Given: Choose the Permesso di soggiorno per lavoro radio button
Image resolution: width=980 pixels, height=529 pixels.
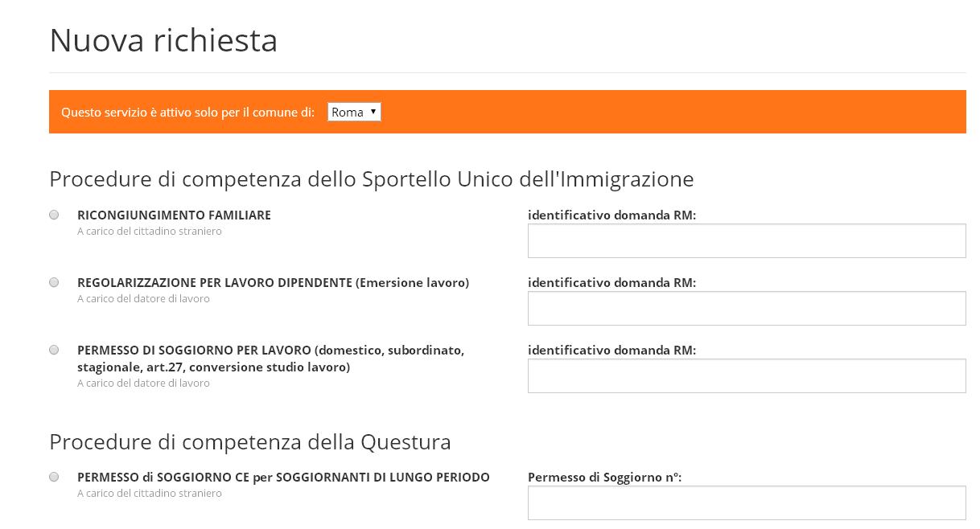Looking at the screenshot, I should [54, 350].
